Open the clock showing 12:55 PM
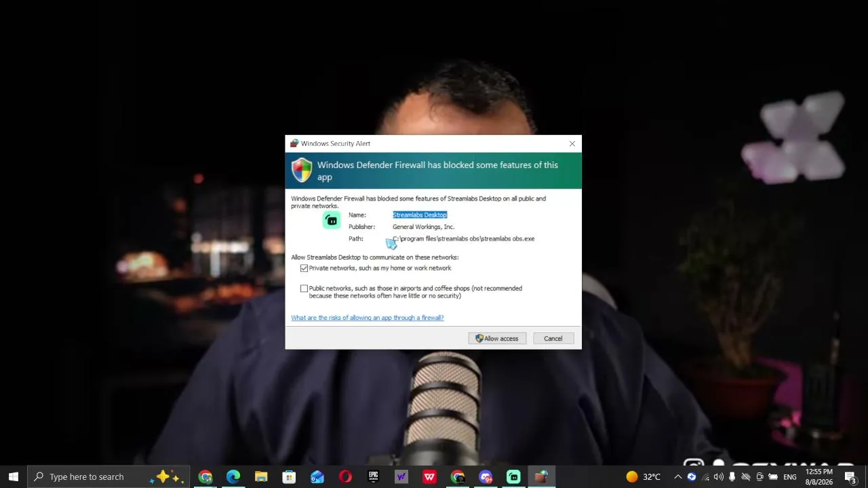Screen dimensions: 868x488 [819, 476]
